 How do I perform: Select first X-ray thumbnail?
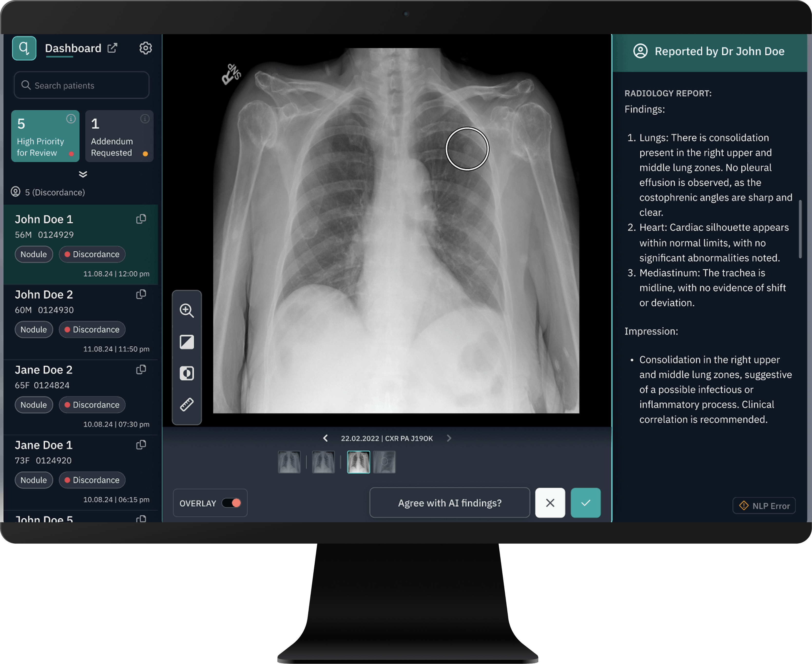tap(289, 462)
